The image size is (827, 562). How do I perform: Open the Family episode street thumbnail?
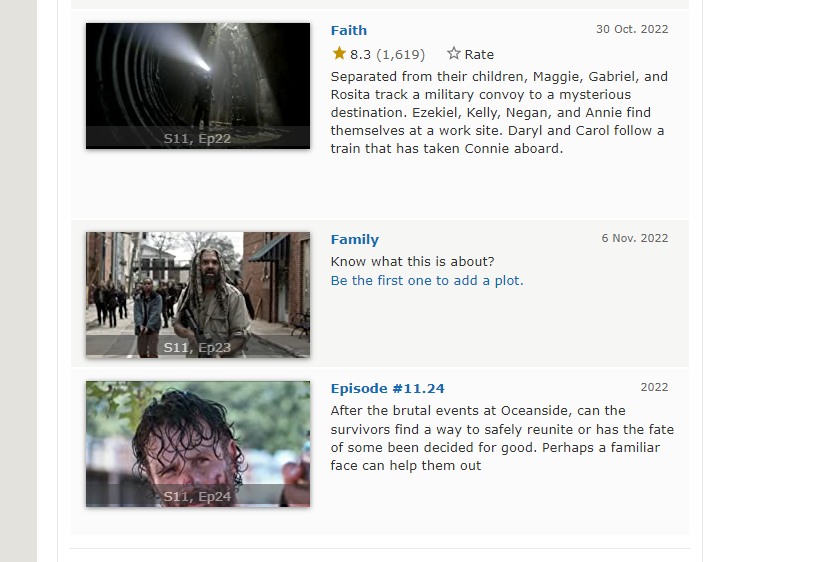pos(198,295)
